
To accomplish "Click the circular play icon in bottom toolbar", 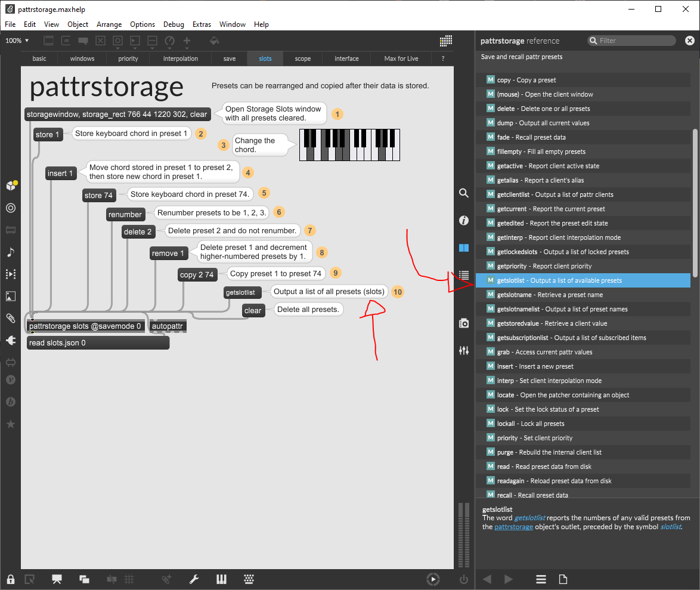I will (433, 579).
